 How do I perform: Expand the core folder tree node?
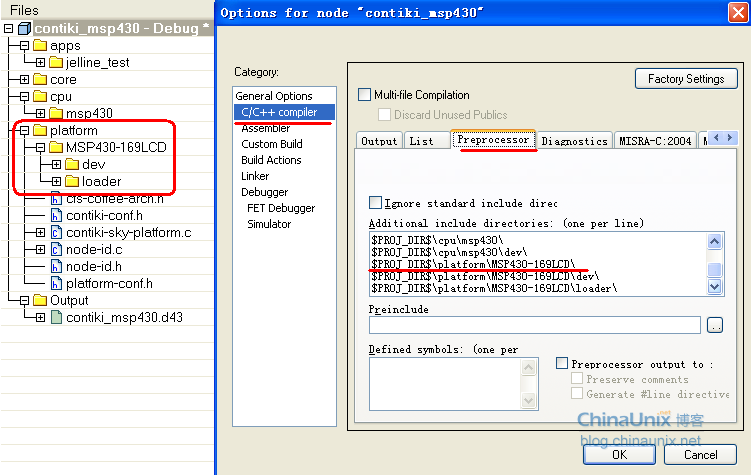[24, 80]
